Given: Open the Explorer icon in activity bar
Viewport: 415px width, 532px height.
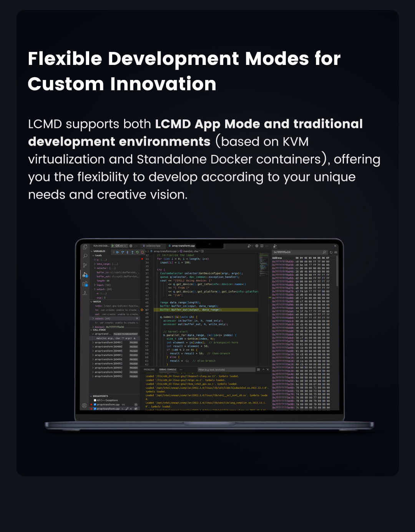Looking at the screenshot, I should click(x=85, y=247).
